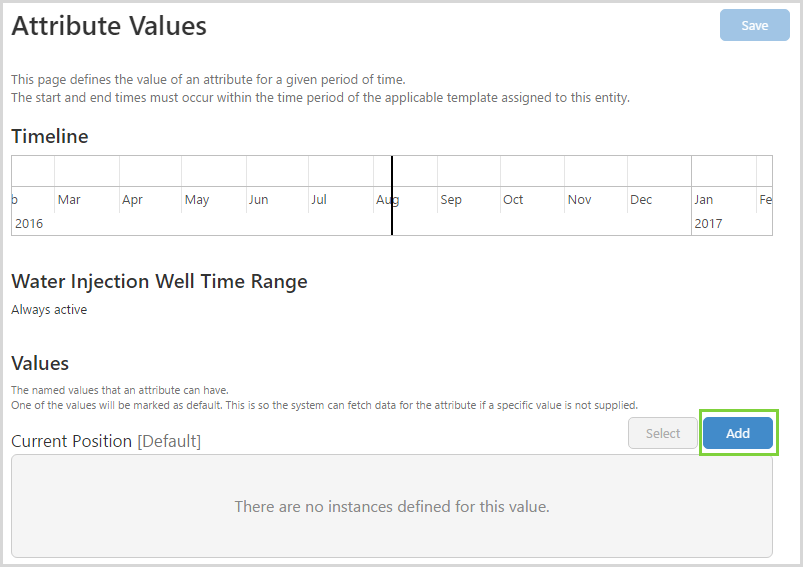The image size is (803, 567).
Task: Click the Current Position [Default] label
Action: click(x=106, y=441)
